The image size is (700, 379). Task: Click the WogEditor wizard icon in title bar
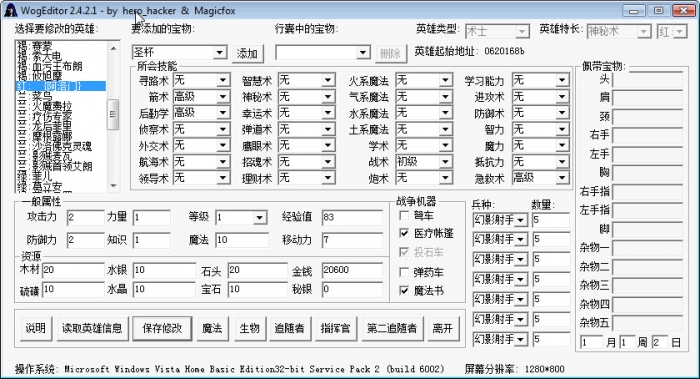(10, 10)
